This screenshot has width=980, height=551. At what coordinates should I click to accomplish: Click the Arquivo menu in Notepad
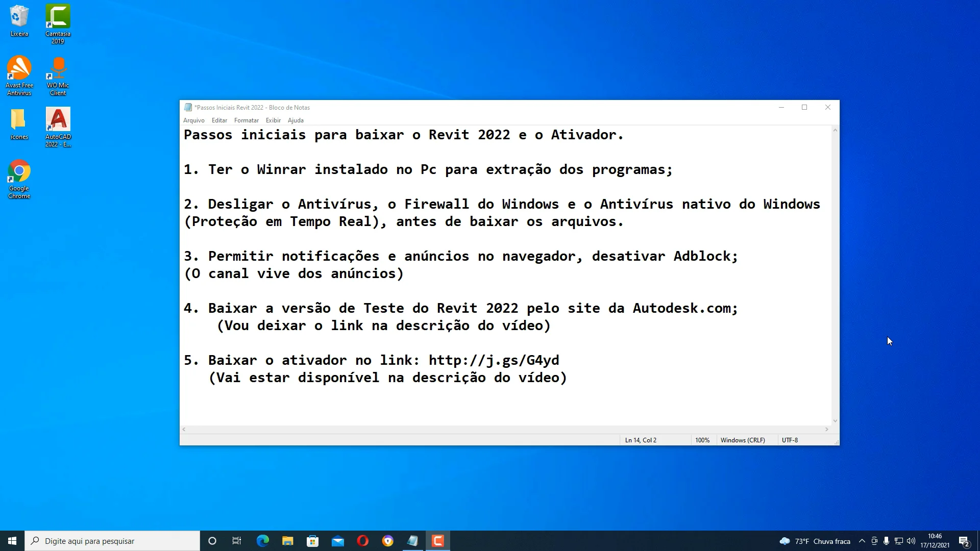tap(194, 120)
